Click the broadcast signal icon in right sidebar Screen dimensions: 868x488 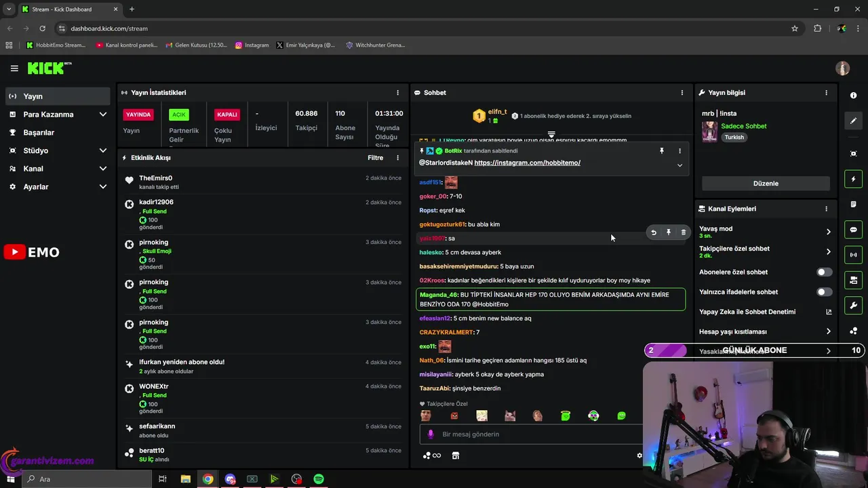coord(853,255)
